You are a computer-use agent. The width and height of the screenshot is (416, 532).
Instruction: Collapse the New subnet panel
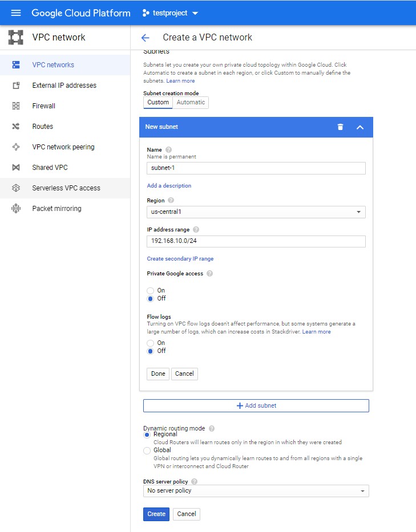(x=360, y=127)
